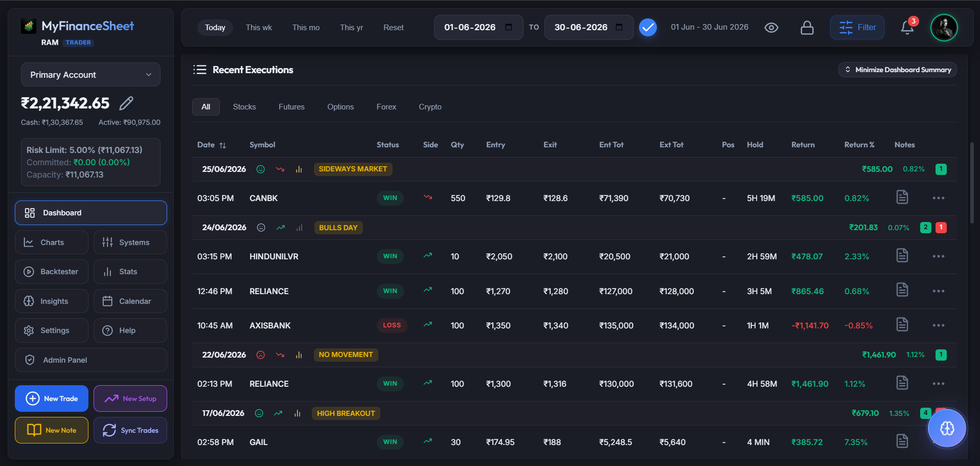Open the notifications bell

[x=907, y=28]
